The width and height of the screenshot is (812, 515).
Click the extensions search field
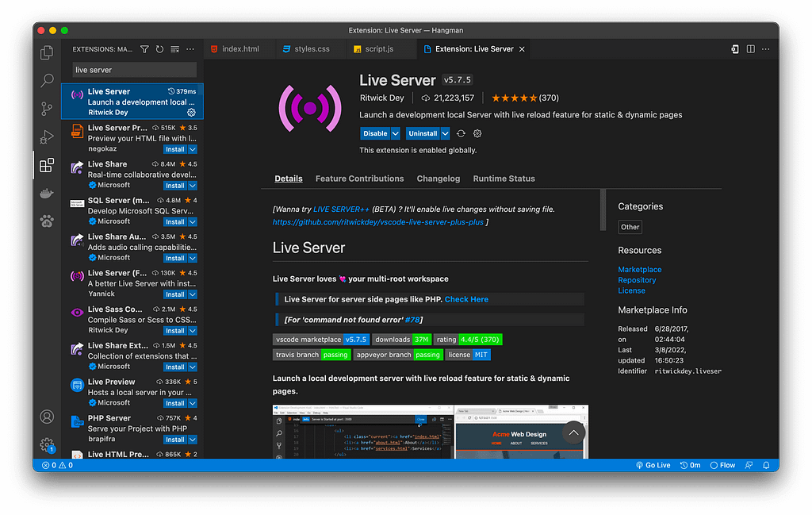click(135, 70)
